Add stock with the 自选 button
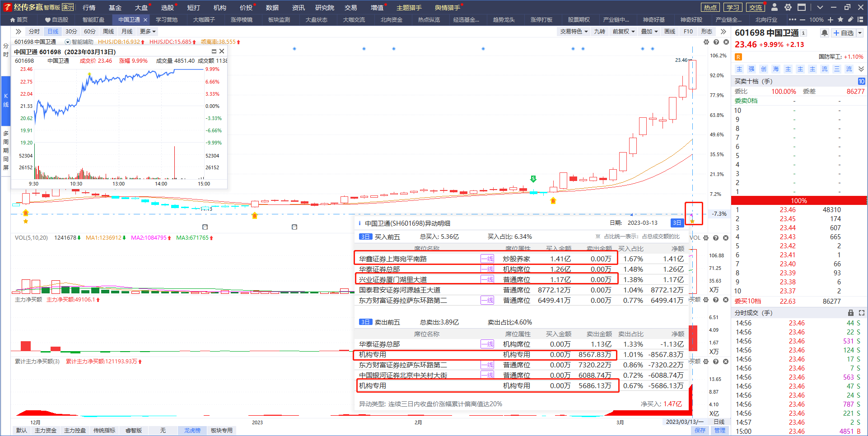Screen dimensions: 868x436 point(844,33)
